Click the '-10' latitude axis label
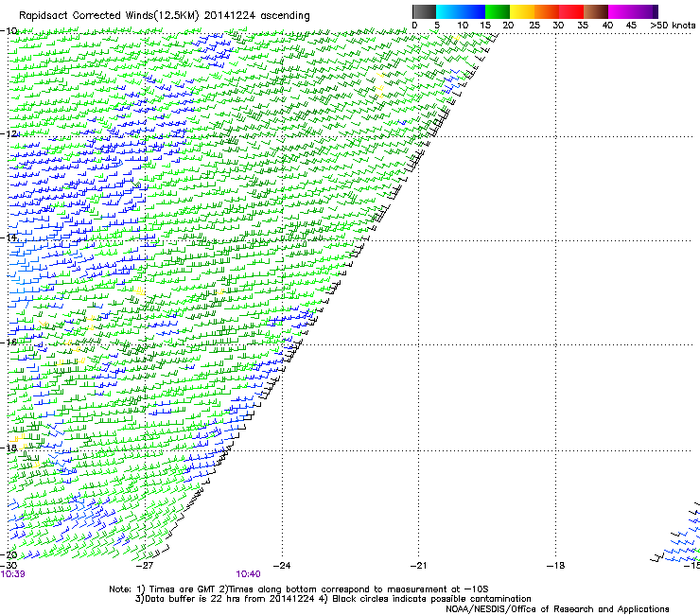 9,31
